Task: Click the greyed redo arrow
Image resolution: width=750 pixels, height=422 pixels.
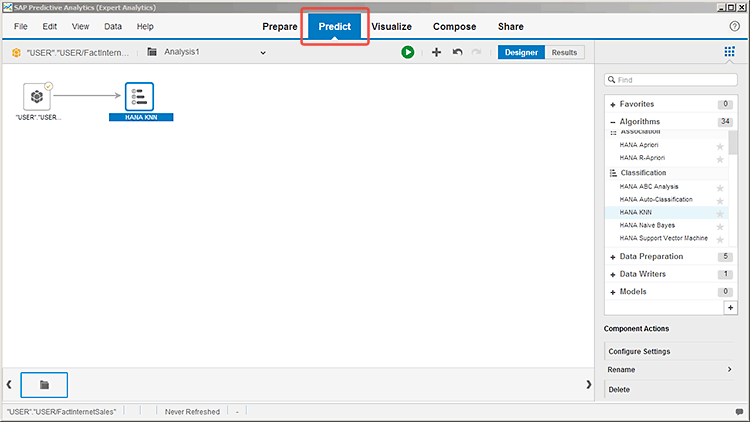Action: pyautogui.click(x=476, y=52)
